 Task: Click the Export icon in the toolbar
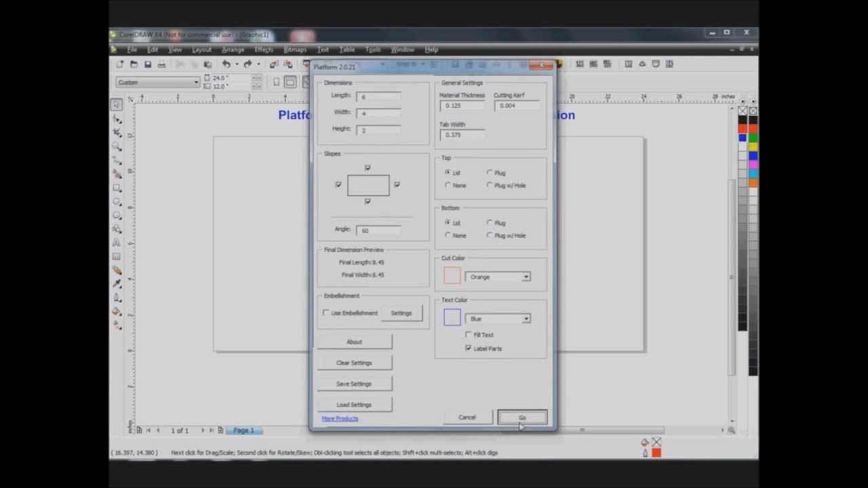tap(288, 64)
